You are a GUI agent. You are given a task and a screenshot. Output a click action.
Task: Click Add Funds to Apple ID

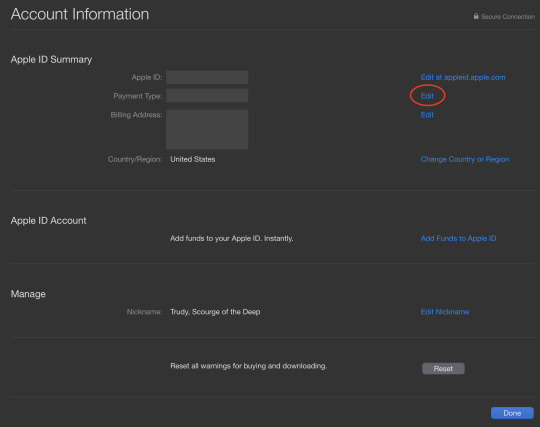click(458, 238)
